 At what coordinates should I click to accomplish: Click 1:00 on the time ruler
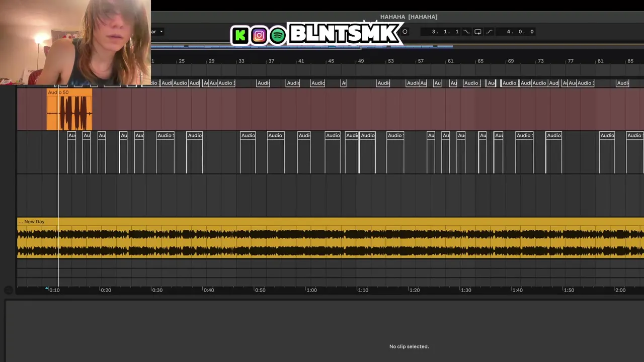pyautogui.click(x=311, y=290)
